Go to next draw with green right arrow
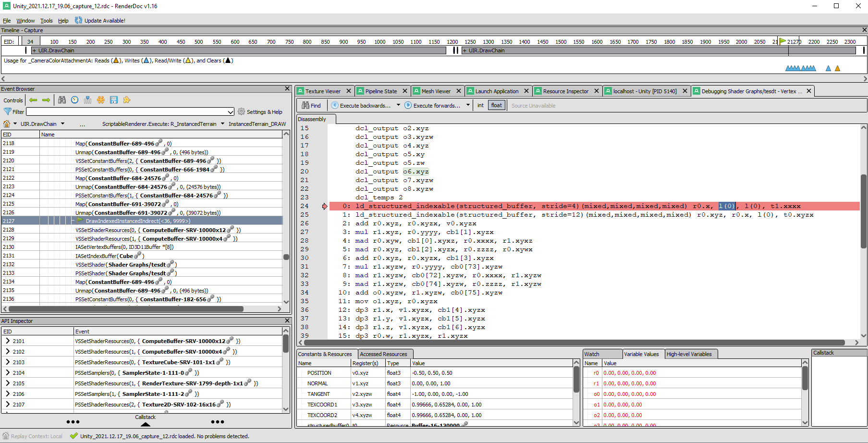The width and height of the screenshot is (868, 443). tap(46, 100)
